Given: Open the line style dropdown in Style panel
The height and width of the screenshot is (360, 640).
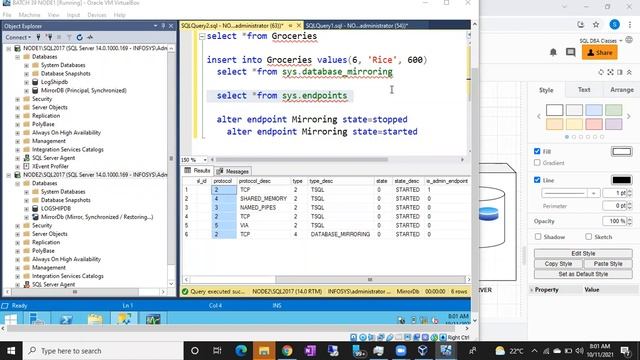Looking at the screenshot, I should (x=594, y=193).
